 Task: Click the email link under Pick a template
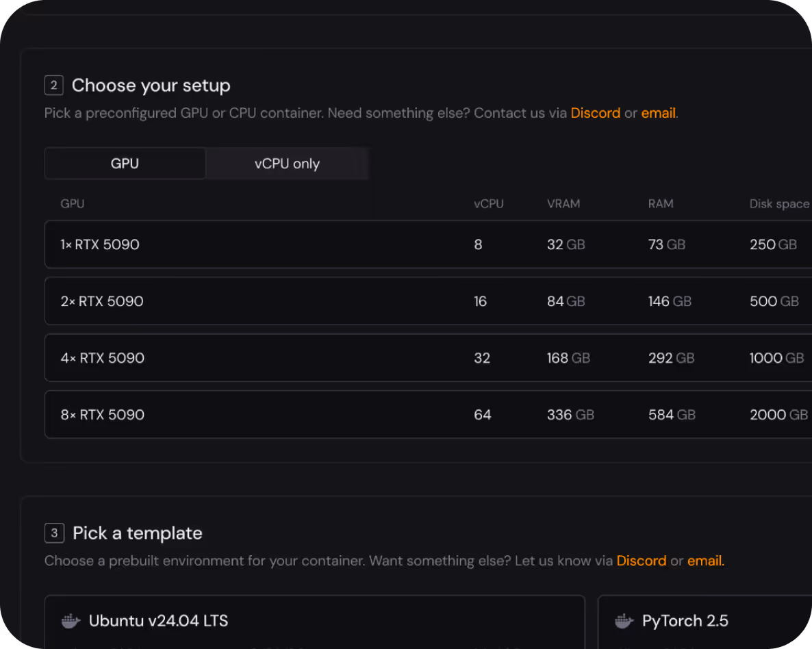[704, 561]
